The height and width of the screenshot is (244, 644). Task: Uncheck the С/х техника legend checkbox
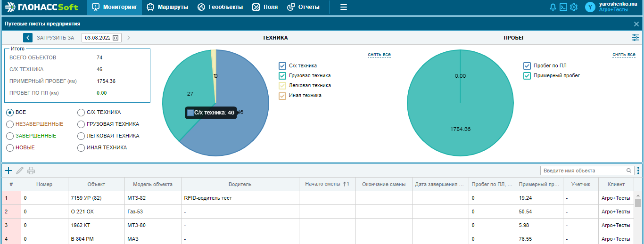click(282, 66)
